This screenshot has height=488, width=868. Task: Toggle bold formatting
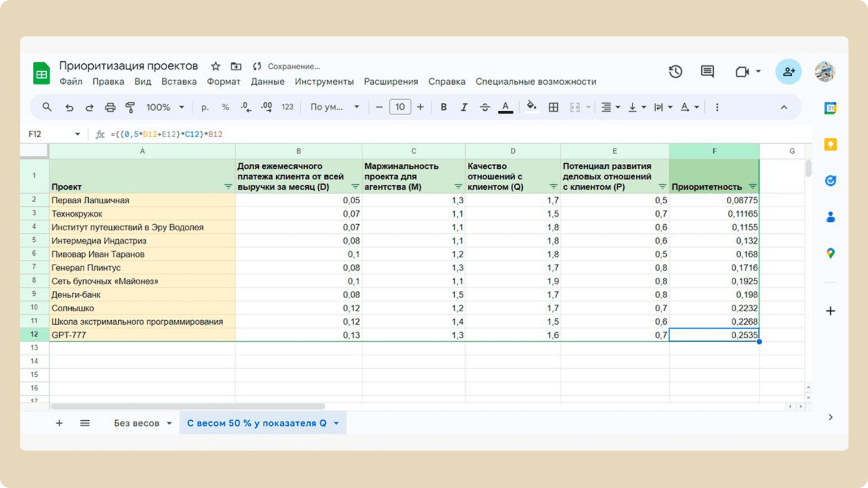[x=444, y=107]
